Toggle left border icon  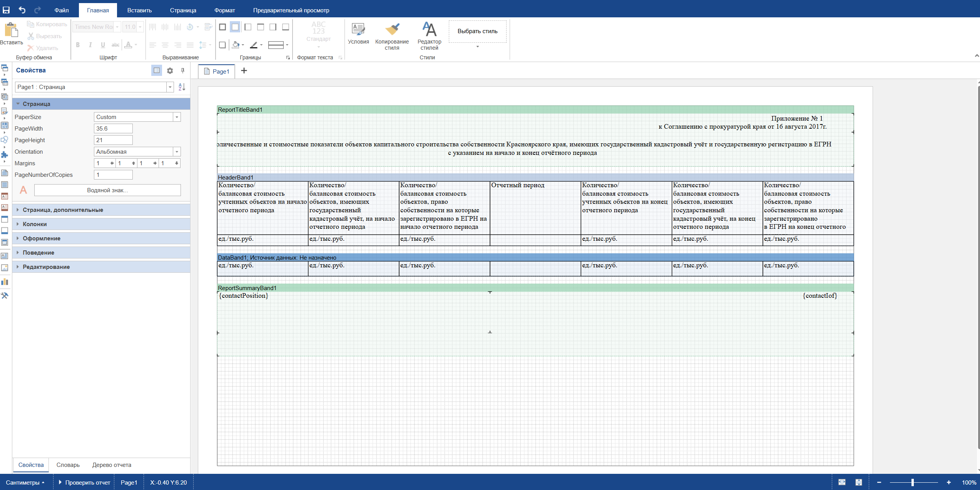click(248, 27)
